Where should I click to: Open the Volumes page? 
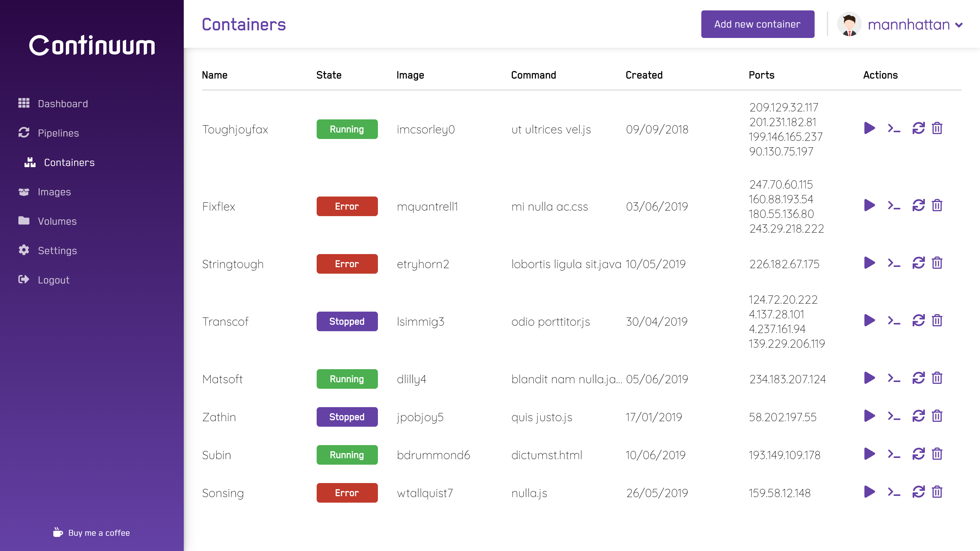click(57, 221)
